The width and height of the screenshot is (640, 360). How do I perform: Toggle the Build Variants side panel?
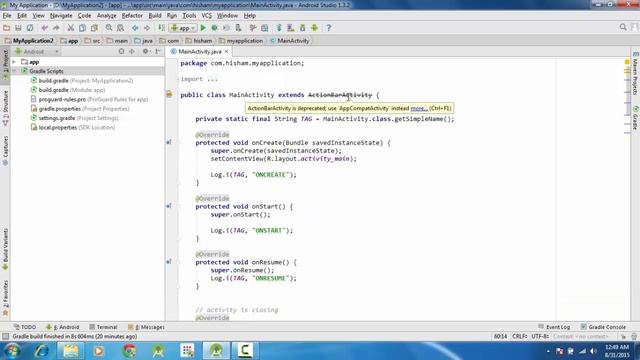(x=5, y=249)
